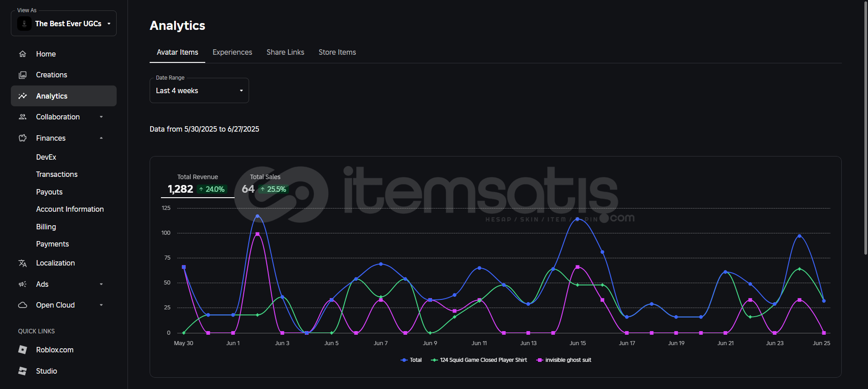Click the Data from 5/30/2025 to 6/27/2025 text
Screen dimensions: 868x389
[x=204, y=129]
